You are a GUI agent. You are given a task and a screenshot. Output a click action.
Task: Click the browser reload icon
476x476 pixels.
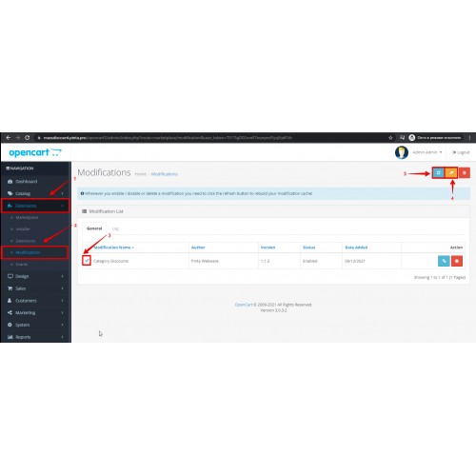click(28, 138)
